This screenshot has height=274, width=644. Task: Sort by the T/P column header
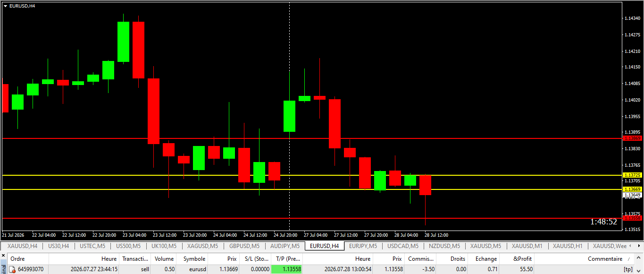click(x=288, y=259)
